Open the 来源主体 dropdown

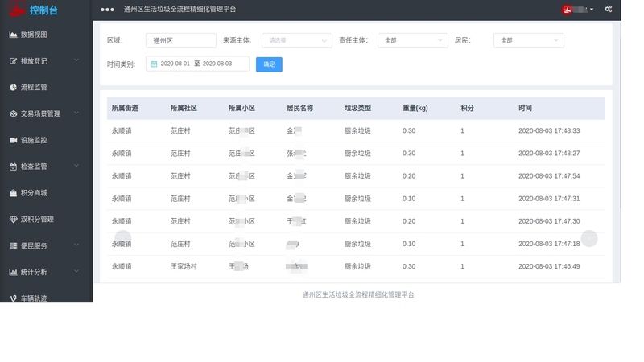[x=296, y=41]
